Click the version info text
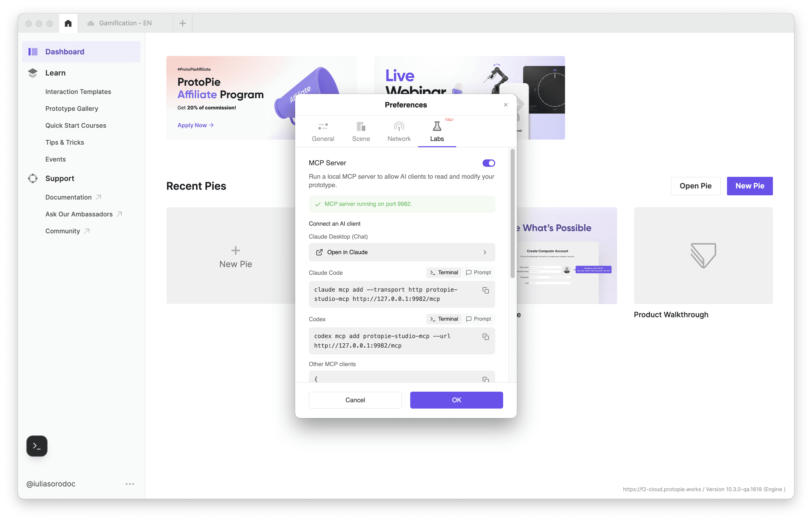Screen dimensions: 812x521 704,489
